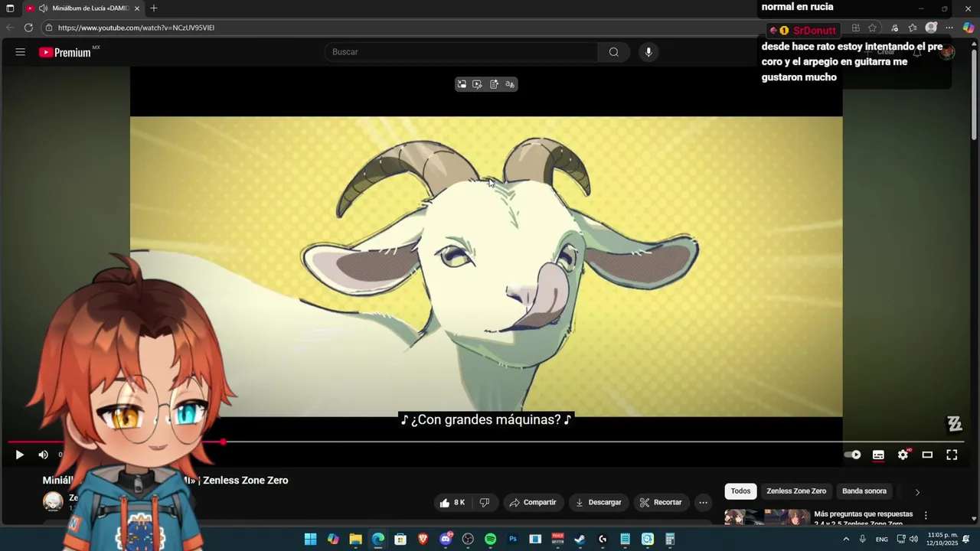Close the Miniálbum de Lucía tab

137,8
